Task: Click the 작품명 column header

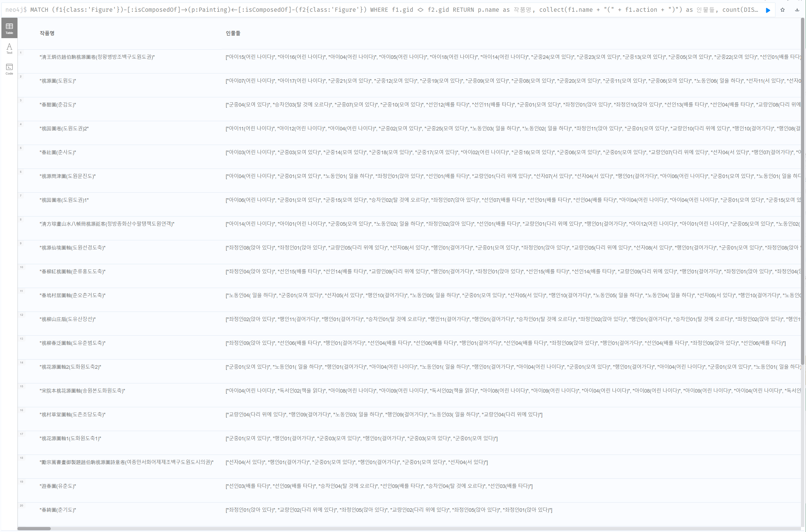Action: (47, 33)
